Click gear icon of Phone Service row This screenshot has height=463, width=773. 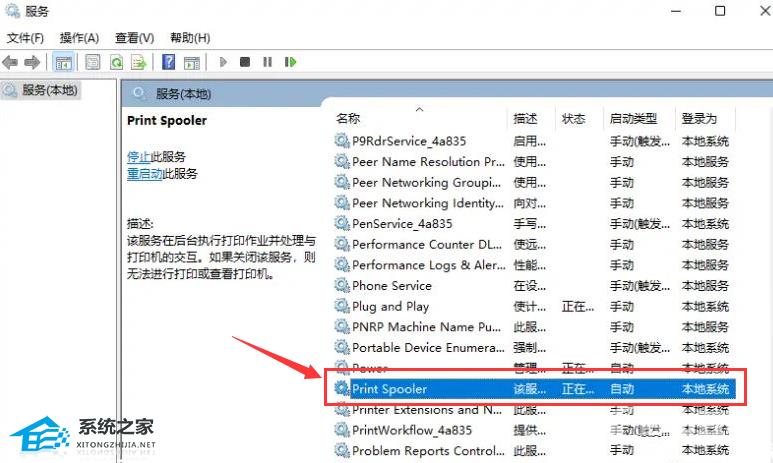coord(342,285)
